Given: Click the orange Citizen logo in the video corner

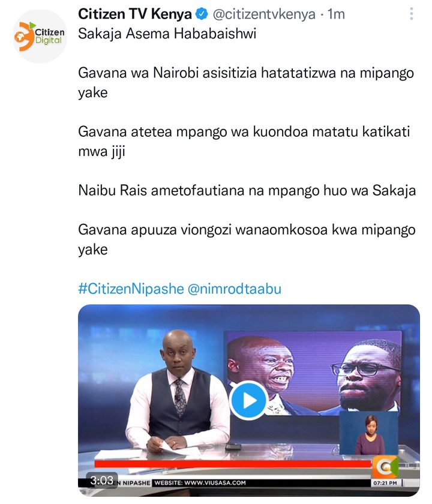Looking at the screenshot, I should click(385, 467).
